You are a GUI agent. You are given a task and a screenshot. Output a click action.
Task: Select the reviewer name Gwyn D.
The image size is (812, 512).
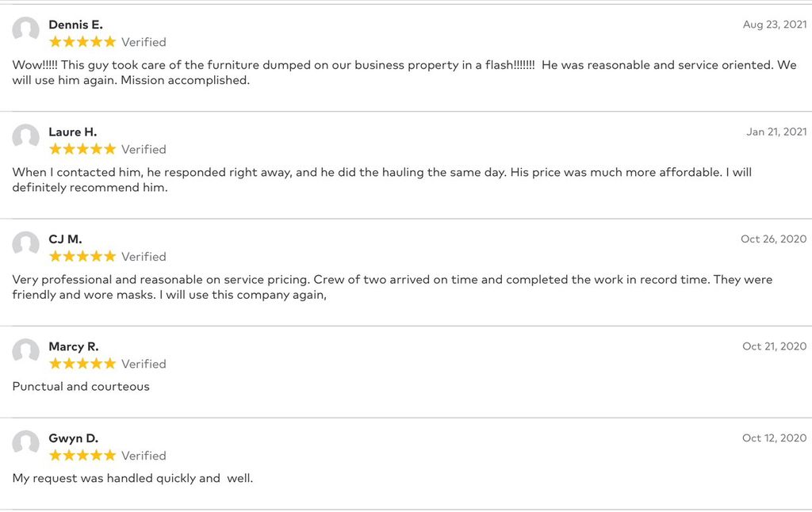pos(73,438)
